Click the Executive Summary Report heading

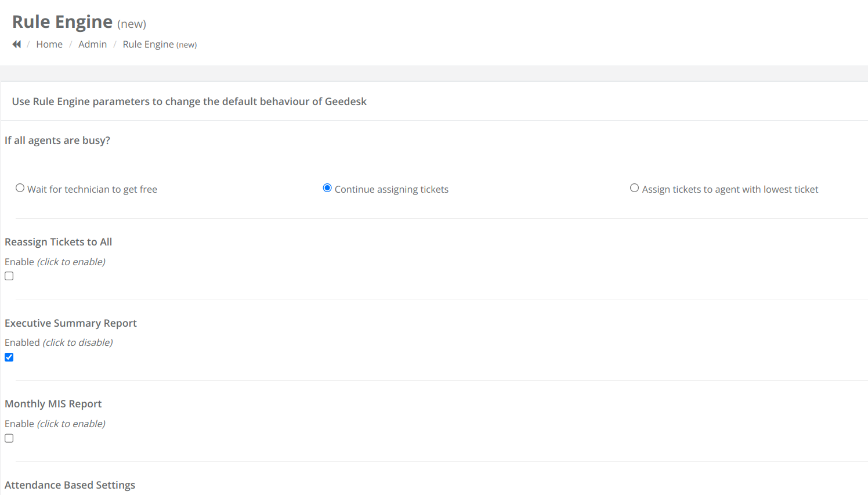point(71,323)
